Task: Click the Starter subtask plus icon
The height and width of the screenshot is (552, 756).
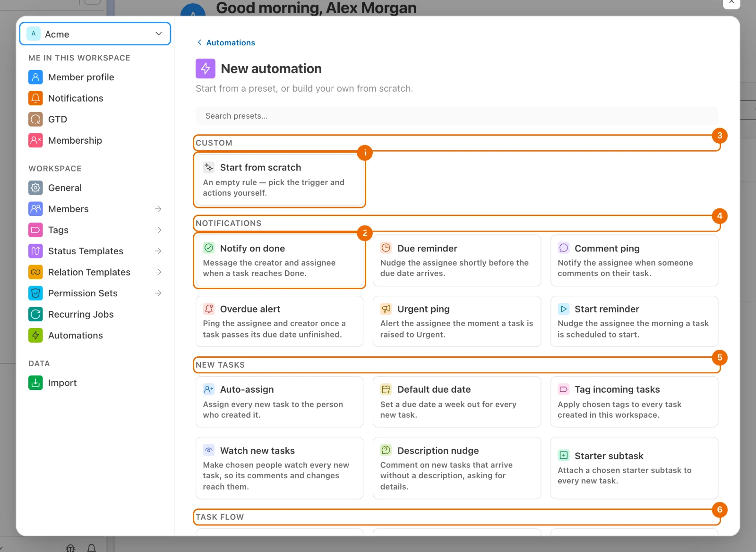Action: tap(564, 455)
